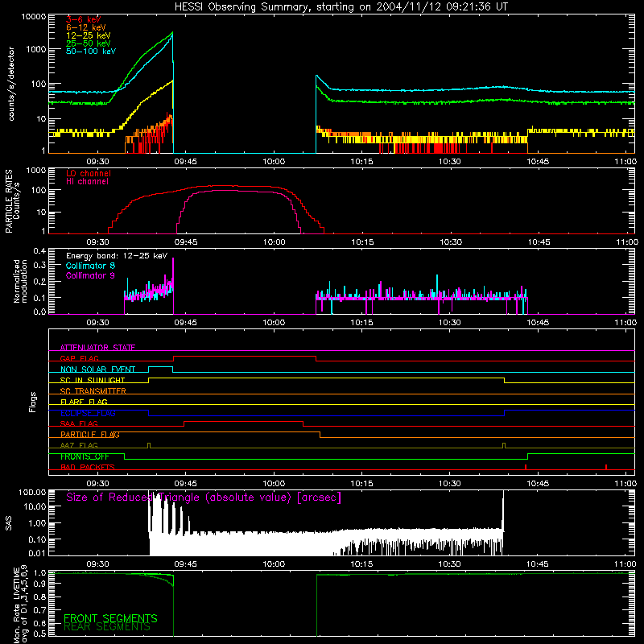Select the 3-6 keV legend label
The image size is (644, 644).
click(x=84, y=19)
